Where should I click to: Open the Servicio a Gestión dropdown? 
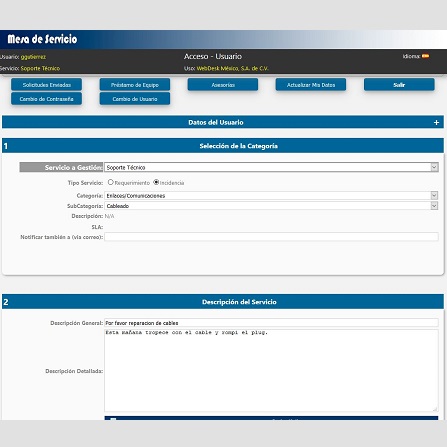tap(271, 167)
